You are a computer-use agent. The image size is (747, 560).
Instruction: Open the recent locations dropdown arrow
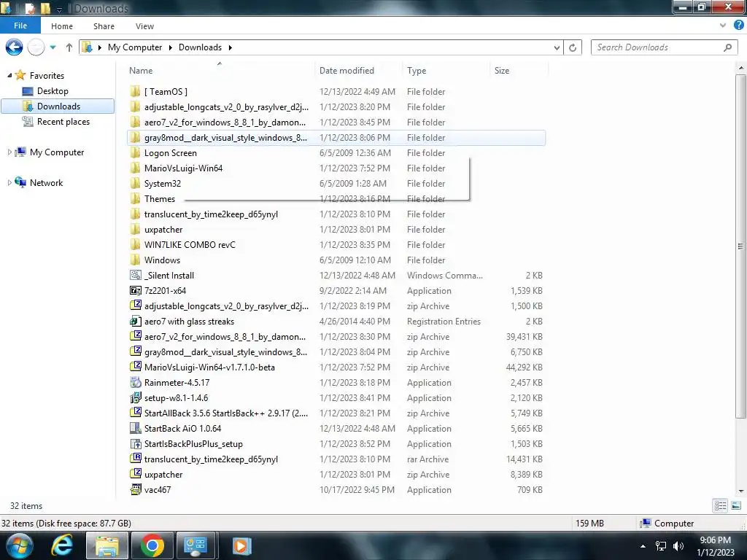53,47
